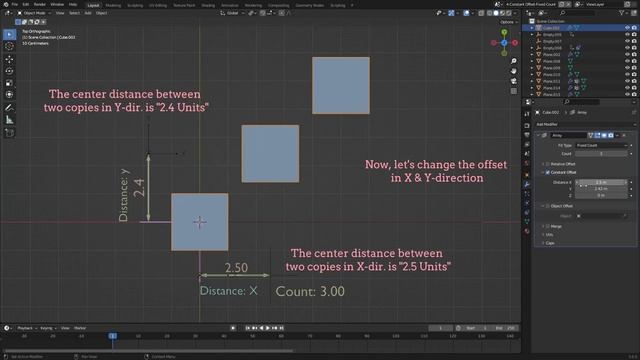Click the viewport zoom magnifier icon
Screen dimensions: 640x360
click(514, 61)
